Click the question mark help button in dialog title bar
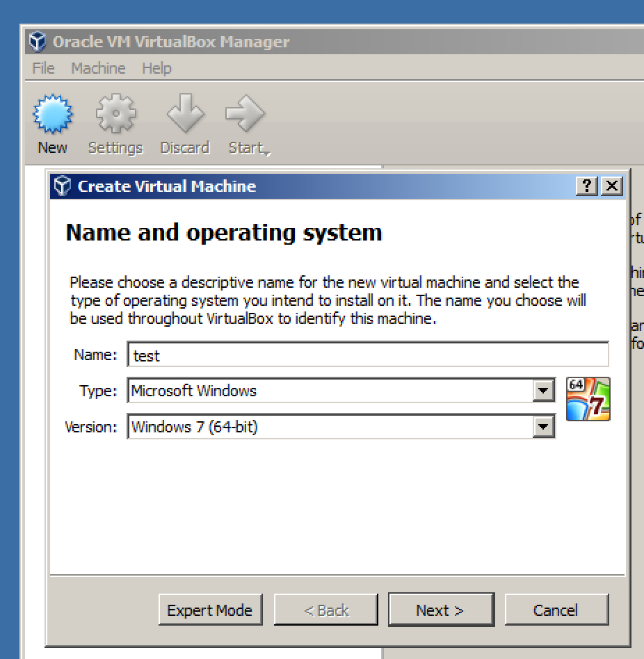This screenshot has width=644, height=659. pos(587,186)
